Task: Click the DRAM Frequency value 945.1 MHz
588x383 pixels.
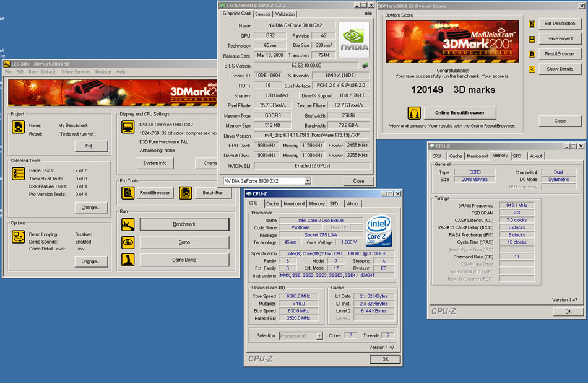Action: pyautogui.click(x=517, y=205)
